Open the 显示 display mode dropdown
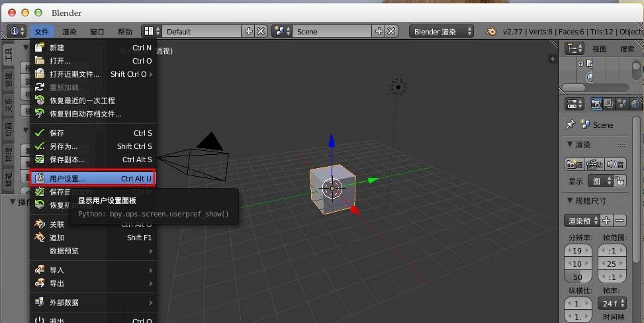 tap(601, 181)
